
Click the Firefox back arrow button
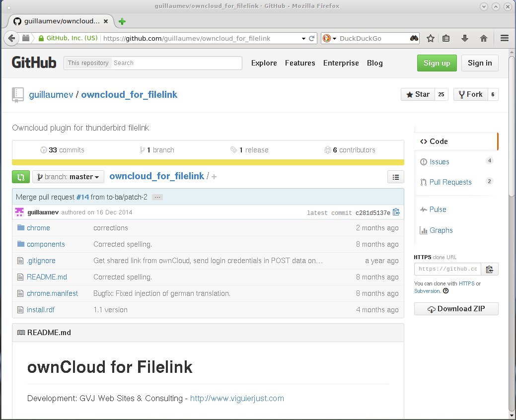[x=11, y=38]
